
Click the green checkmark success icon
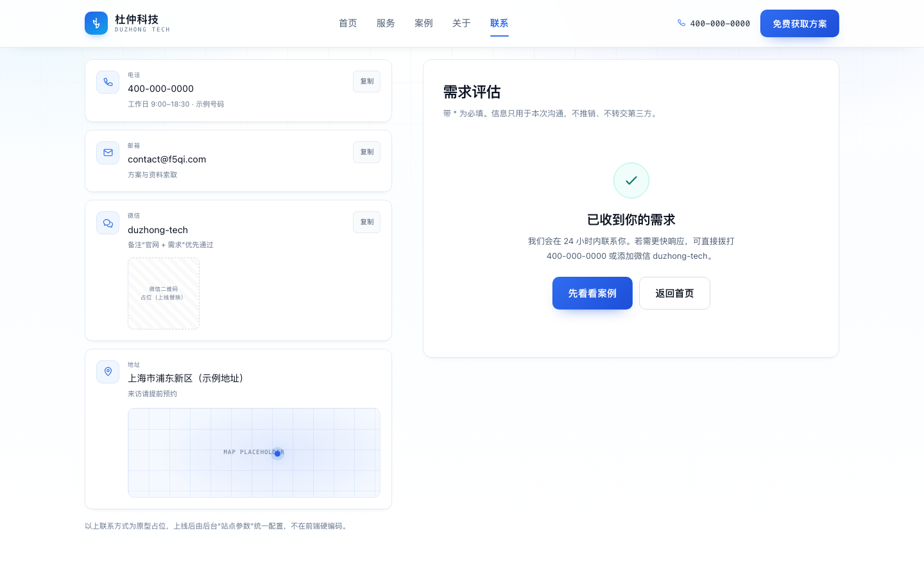(631, 180)
